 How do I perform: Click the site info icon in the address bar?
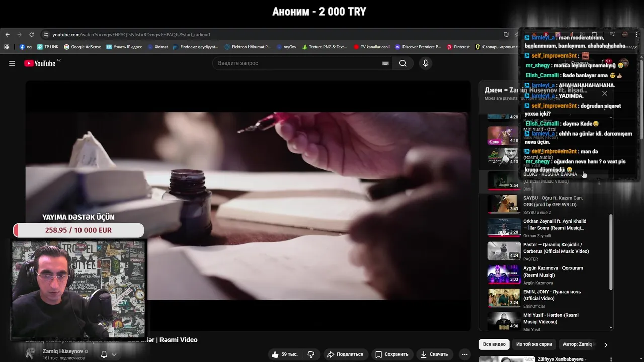[46, 35]
